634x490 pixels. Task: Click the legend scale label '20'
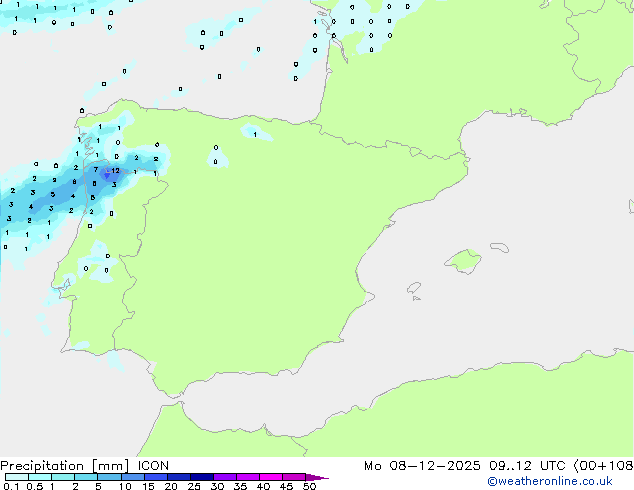[171, 486]
